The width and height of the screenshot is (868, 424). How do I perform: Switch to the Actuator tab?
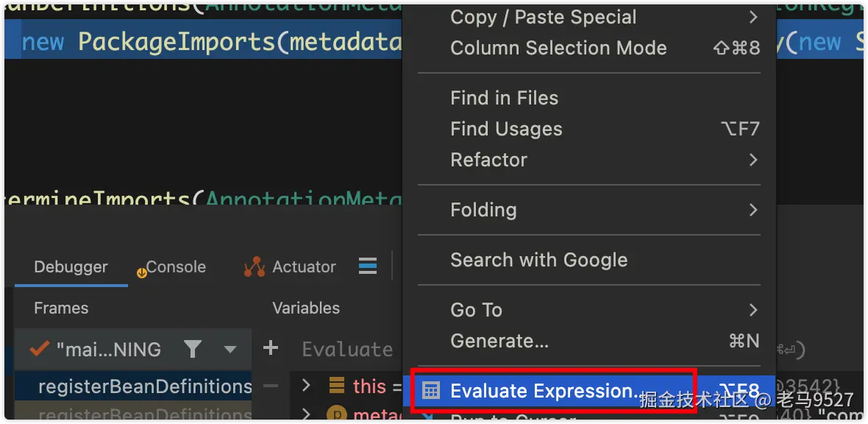[304, 267]
